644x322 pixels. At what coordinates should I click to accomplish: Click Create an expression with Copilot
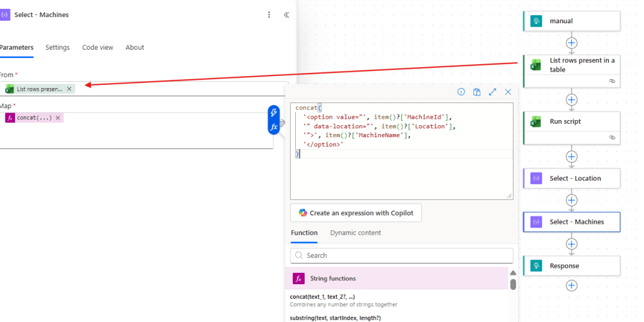coord(356,213)
